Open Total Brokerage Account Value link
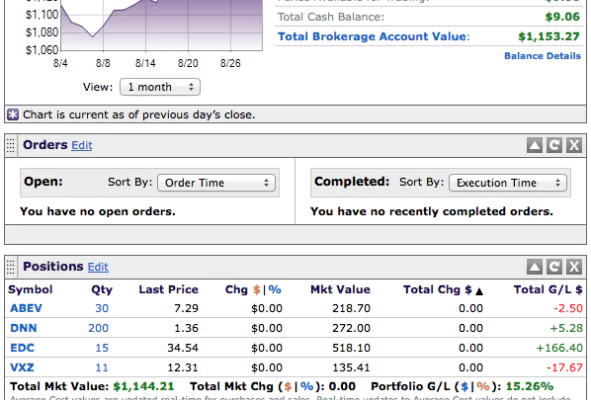591x400 pixels. click(372, 37)
